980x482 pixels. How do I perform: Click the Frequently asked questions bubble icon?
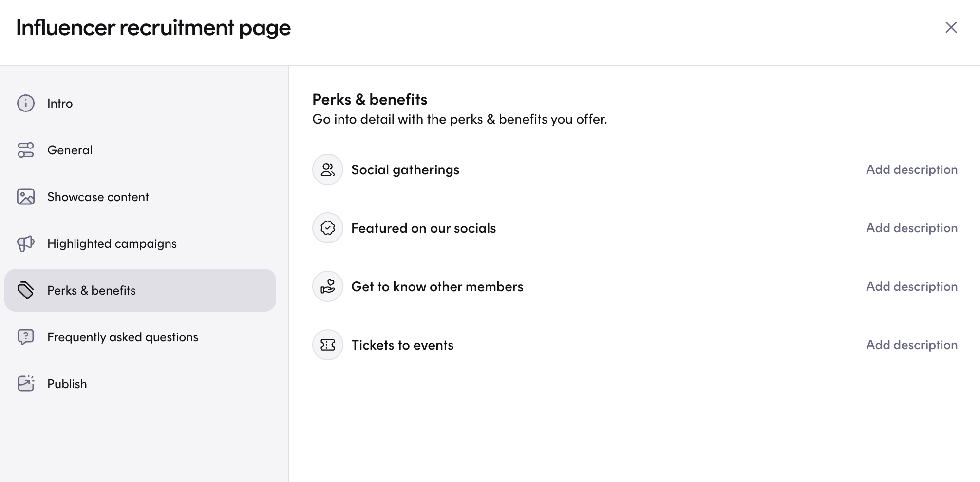point(26,337)
